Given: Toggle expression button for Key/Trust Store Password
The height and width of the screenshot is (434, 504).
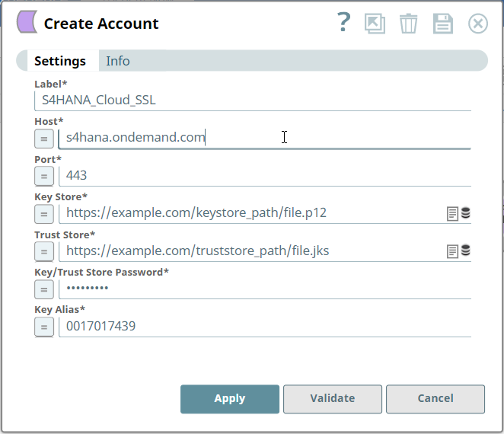Looking at the screenshot, I should click(x=44, y=289).
